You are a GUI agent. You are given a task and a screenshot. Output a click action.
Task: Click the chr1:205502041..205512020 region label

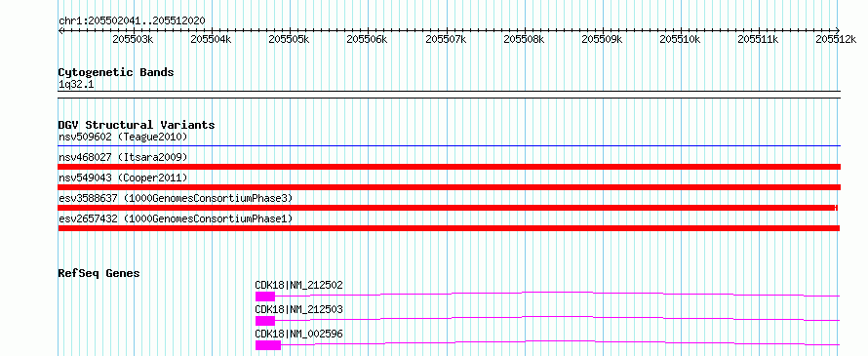click(132, 20)
